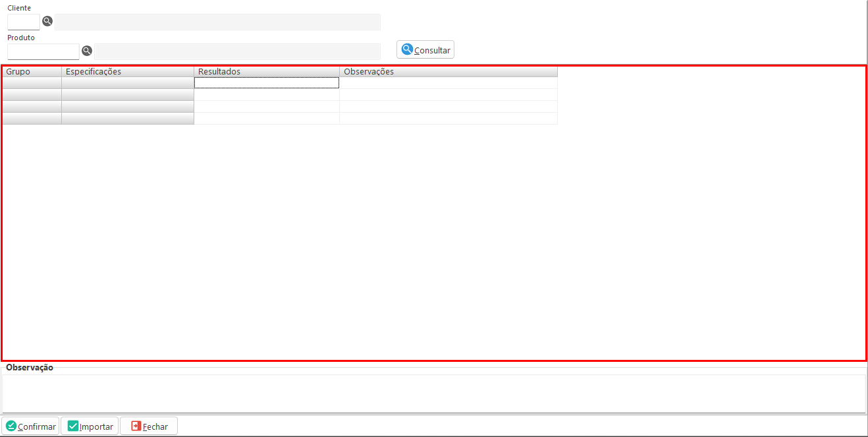The image size is (868, 437).
Task: Click the Produto search magnifier icon
Action: point(86,51)
